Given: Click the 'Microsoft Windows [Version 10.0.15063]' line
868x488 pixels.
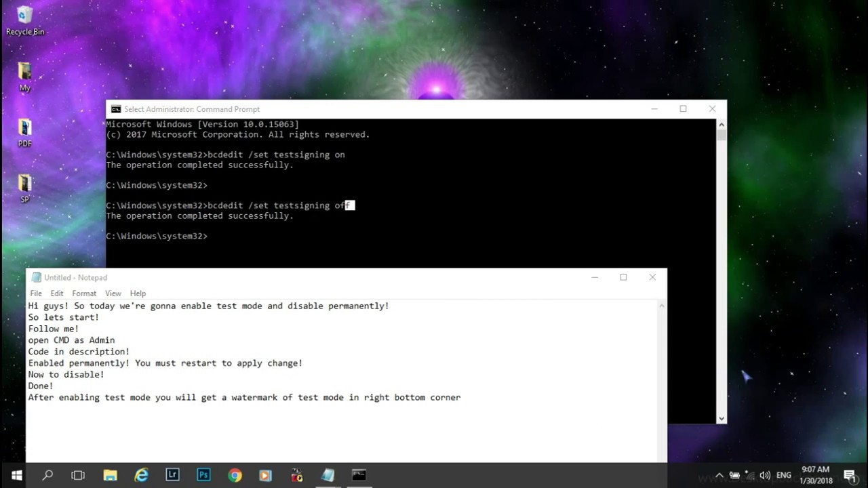Looking at the screenshot, I should click(x=202, y=124).
